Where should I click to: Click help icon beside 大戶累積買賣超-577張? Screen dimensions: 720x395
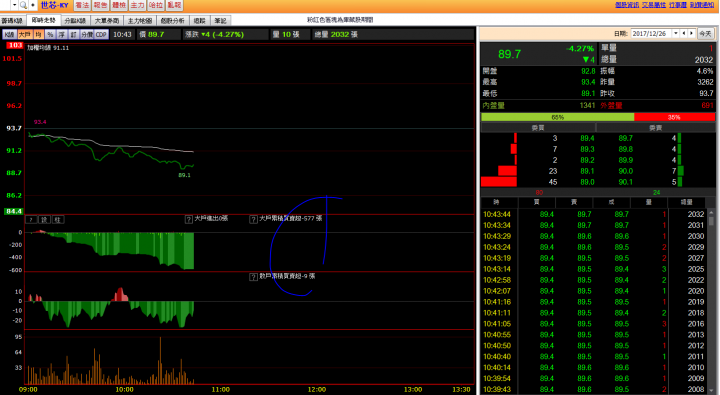253,219
